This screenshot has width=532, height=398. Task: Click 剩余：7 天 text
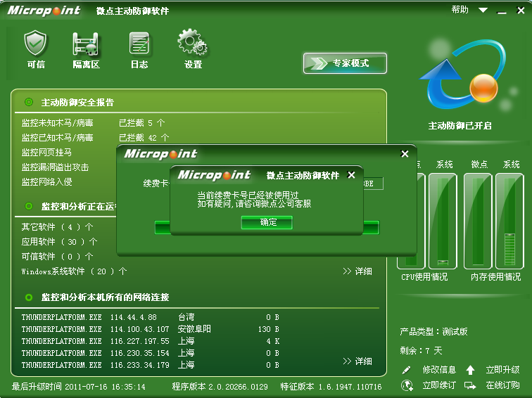[x=421, y=351]
